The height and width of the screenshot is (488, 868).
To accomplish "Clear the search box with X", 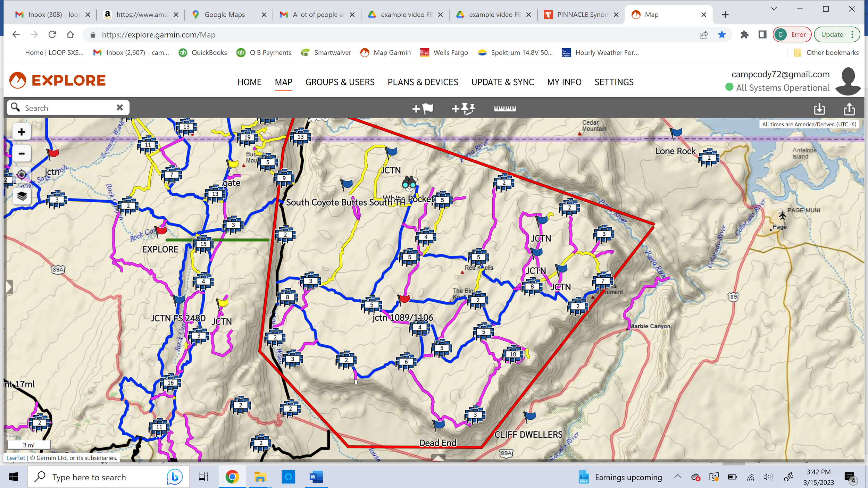I will pyautogui.click(x=120, y=108).
